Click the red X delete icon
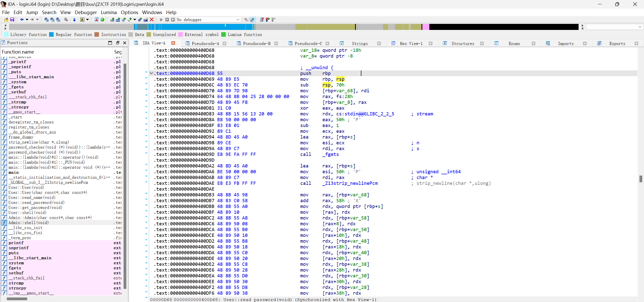 [x=151, y=20]
